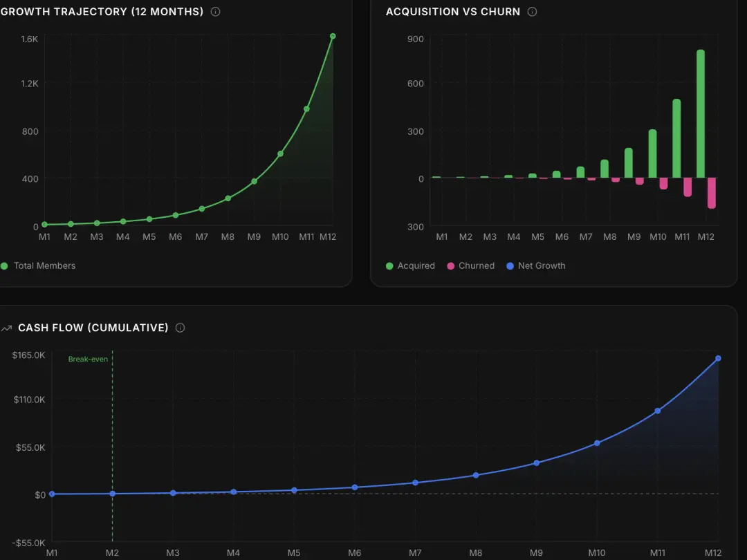
Task: Click the green M11 Acquired bar
Action: click(x=676, y=138)
